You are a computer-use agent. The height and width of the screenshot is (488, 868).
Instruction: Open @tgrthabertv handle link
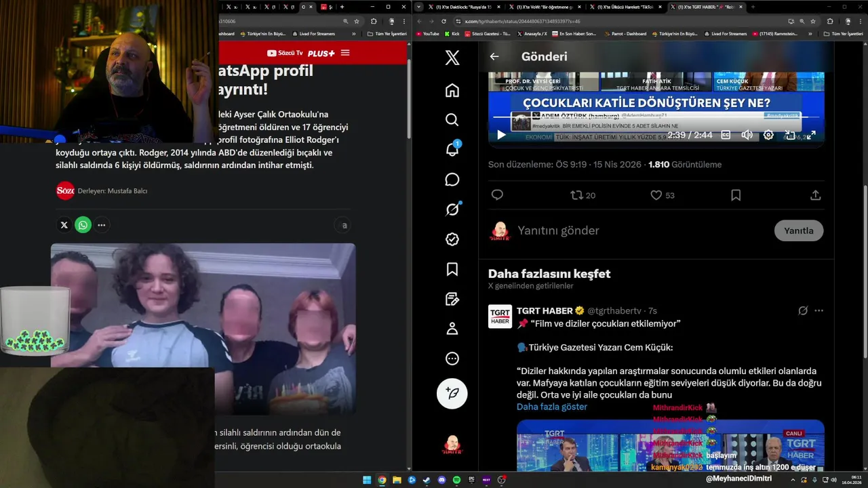coord(614,310)
